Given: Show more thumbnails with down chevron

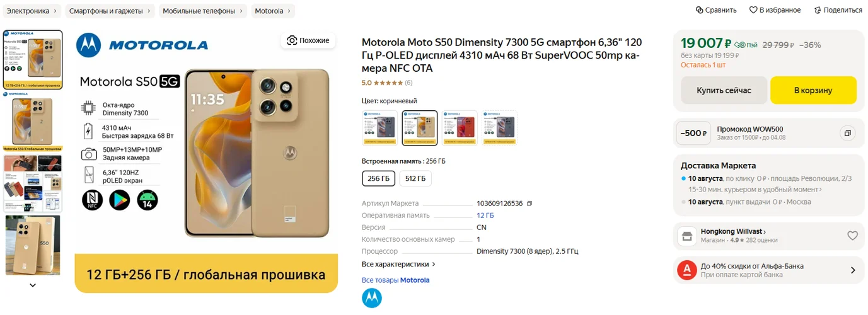Looking at the screenshot, I should click(x=33, y=285).
